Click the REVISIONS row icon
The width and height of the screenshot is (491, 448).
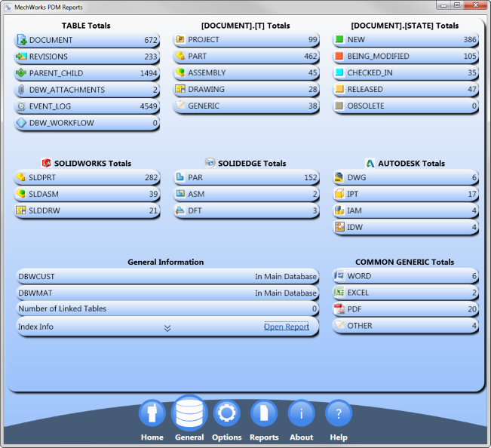(21, 57)
